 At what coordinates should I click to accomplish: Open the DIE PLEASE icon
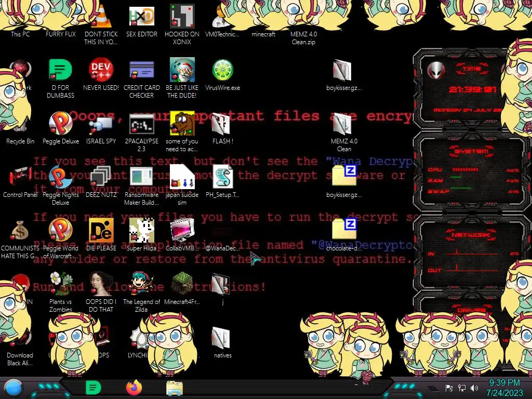pos(101,230)
